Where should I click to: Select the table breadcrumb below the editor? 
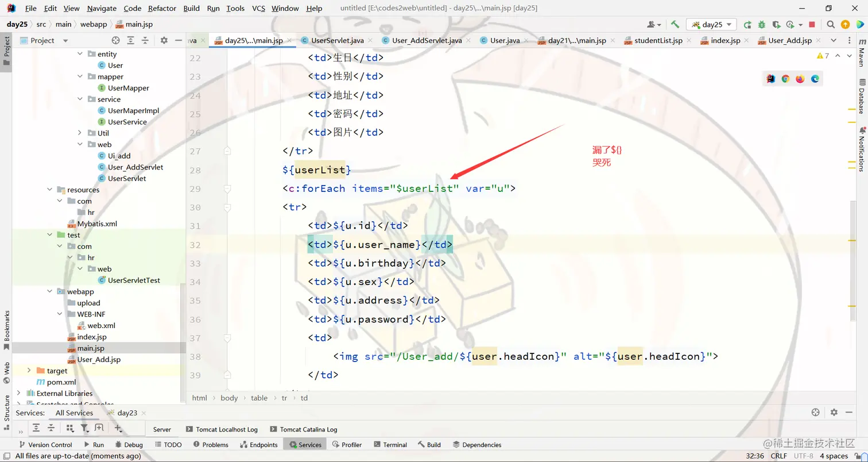tap(259, 398)
